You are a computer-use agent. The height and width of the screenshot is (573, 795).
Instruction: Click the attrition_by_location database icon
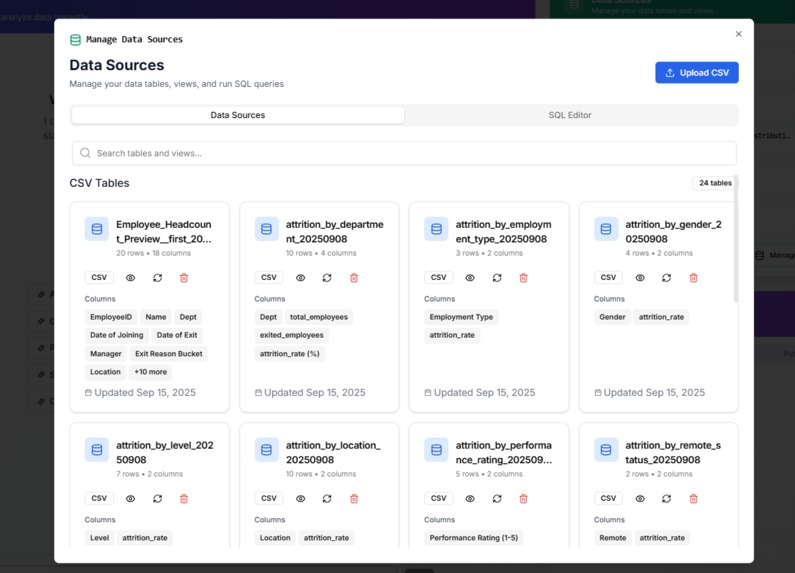click(266, 450)
